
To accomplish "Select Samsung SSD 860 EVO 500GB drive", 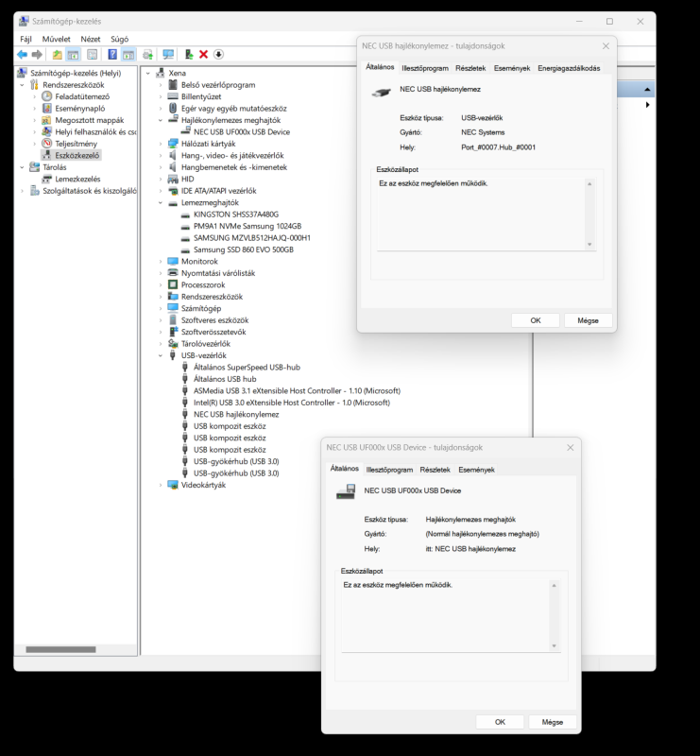I will click(x=244, y=249).
